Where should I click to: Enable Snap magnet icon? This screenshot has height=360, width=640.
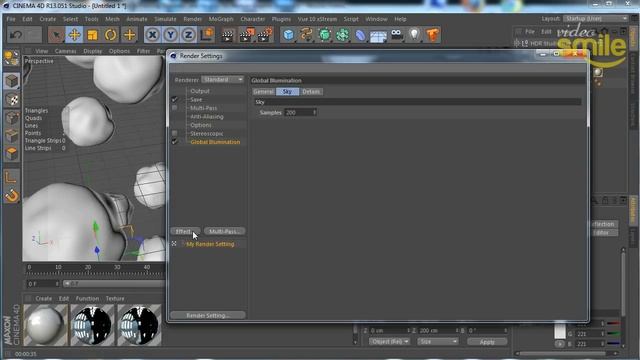point(12,196)
